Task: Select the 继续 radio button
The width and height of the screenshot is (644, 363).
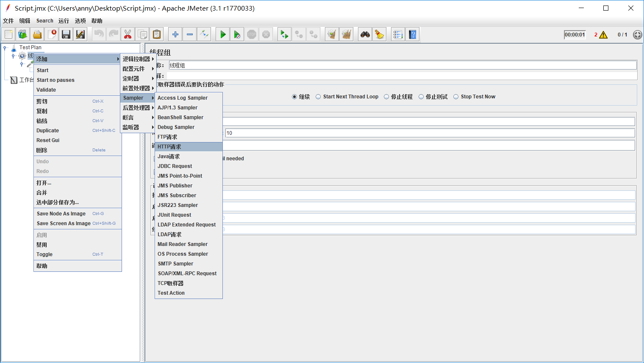Action: coord(294,97)
